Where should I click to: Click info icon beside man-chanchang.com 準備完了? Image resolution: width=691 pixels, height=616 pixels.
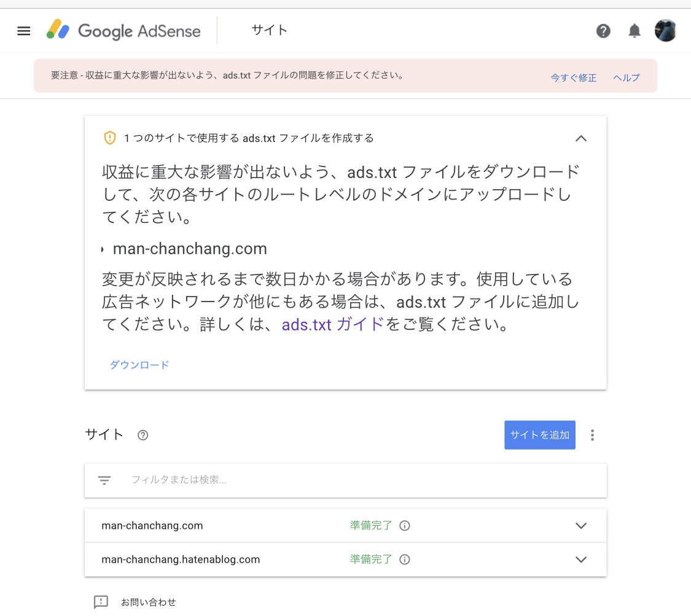point(405,526)
